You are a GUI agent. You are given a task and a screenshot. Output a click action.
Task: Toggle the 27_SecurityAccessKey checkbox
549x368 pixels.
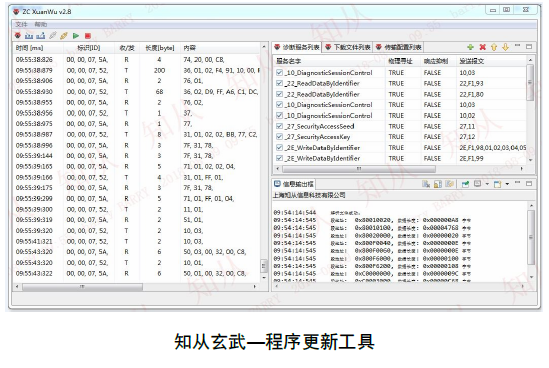(x=279, y=137)
